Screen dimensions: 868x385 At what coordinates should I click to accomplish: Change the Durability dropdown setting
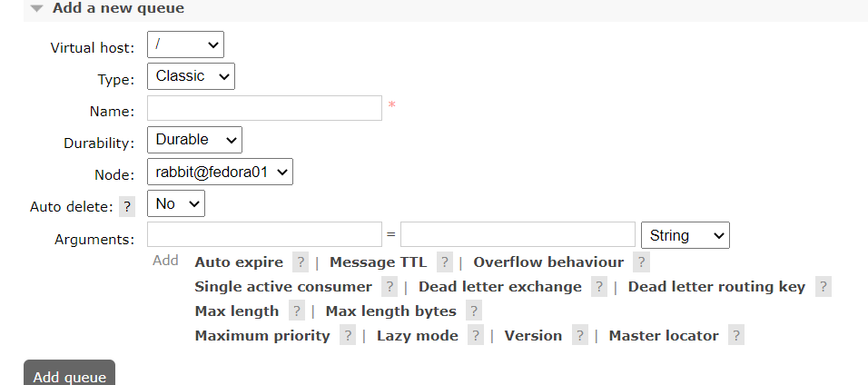194,140
